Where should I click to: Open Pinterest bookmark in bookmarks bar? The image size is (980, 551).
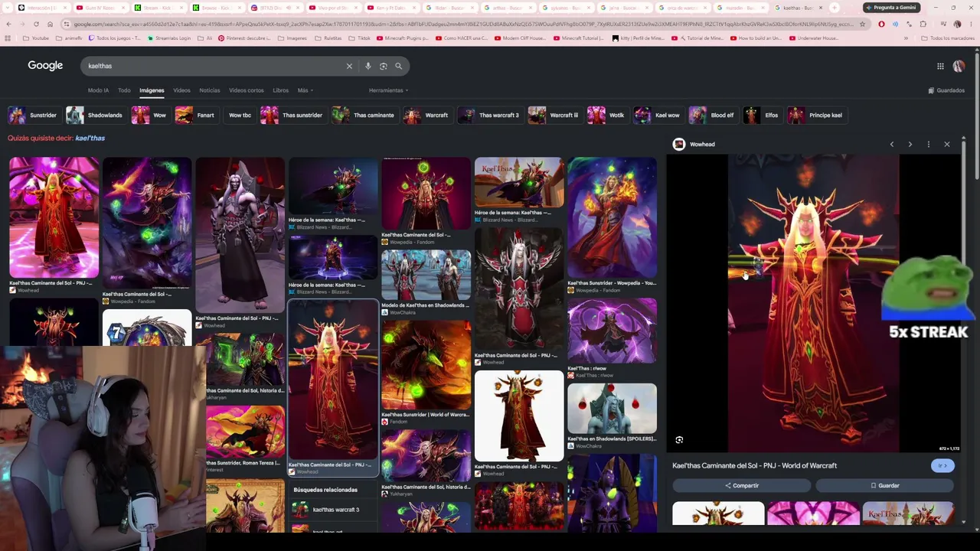click(243, 38)
